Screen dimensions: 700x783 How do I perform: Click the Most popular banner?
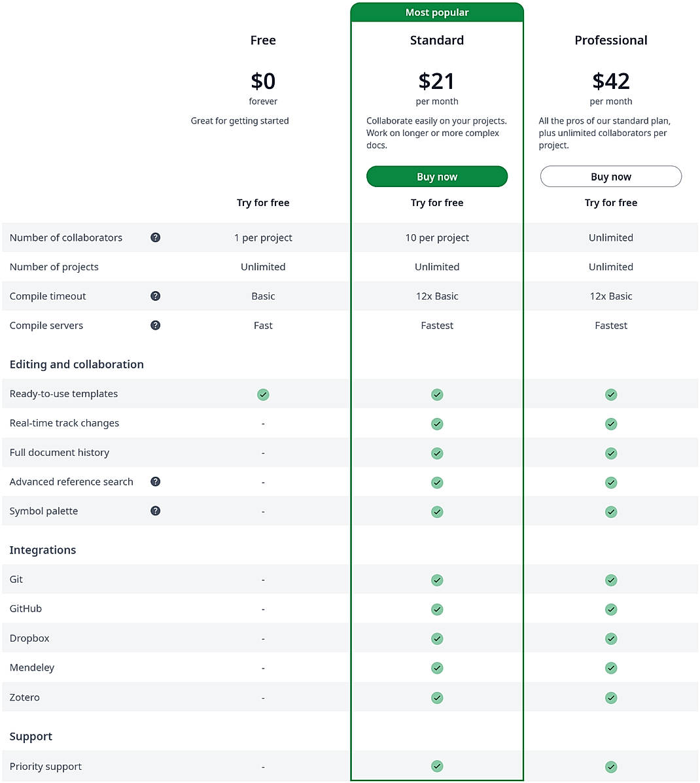pyautogui.click(x=437, y=12)
